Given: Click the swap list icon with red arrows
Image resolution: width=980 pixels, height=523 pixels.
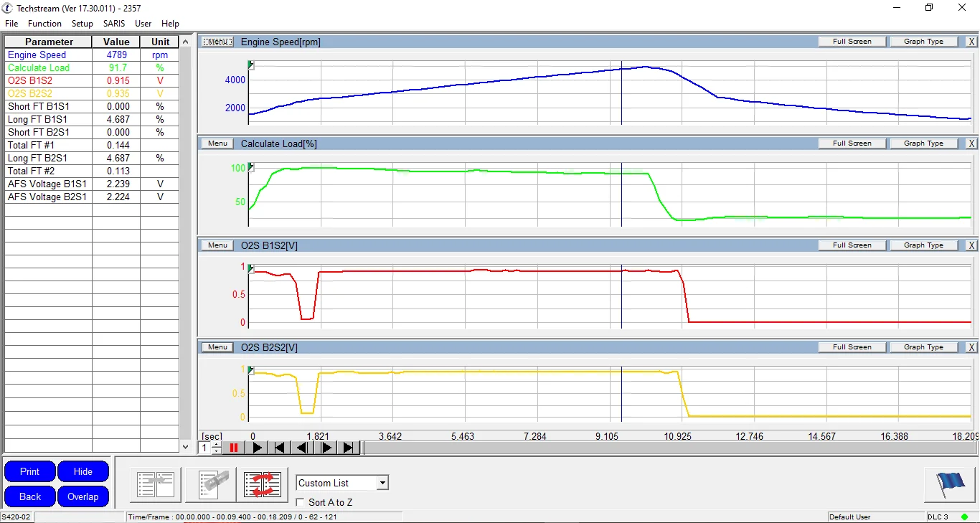Looking at the screenshot, I should (x=263, y=485).
